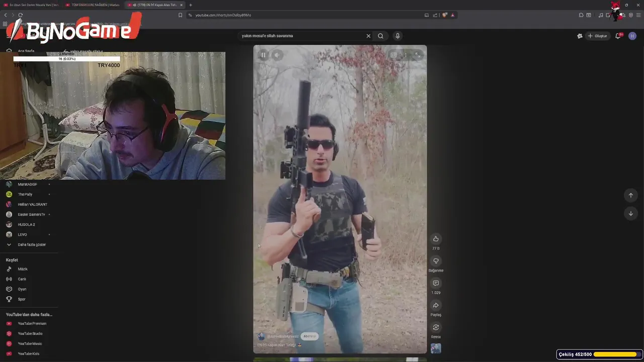
Task: Click the address bar URL
Action: click(x=223, y=15)
